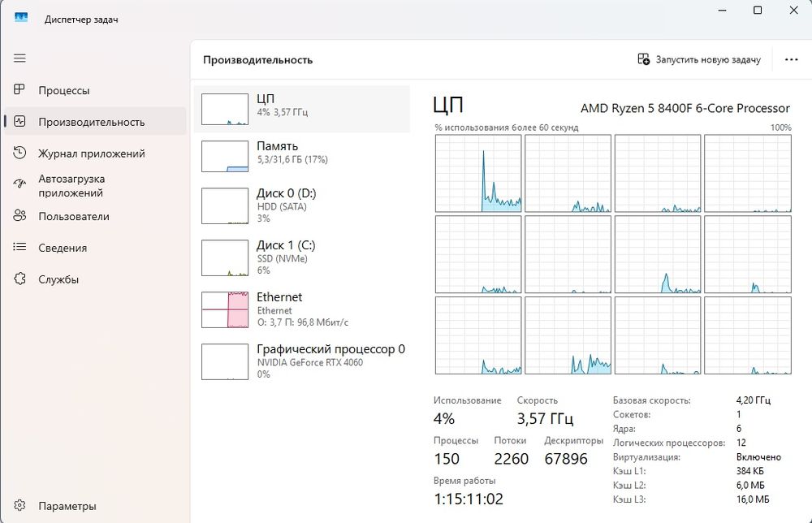The image size is (812, 523).
Task: Click the hamburger navigation menu icon
Action: [x=20, y=58]
